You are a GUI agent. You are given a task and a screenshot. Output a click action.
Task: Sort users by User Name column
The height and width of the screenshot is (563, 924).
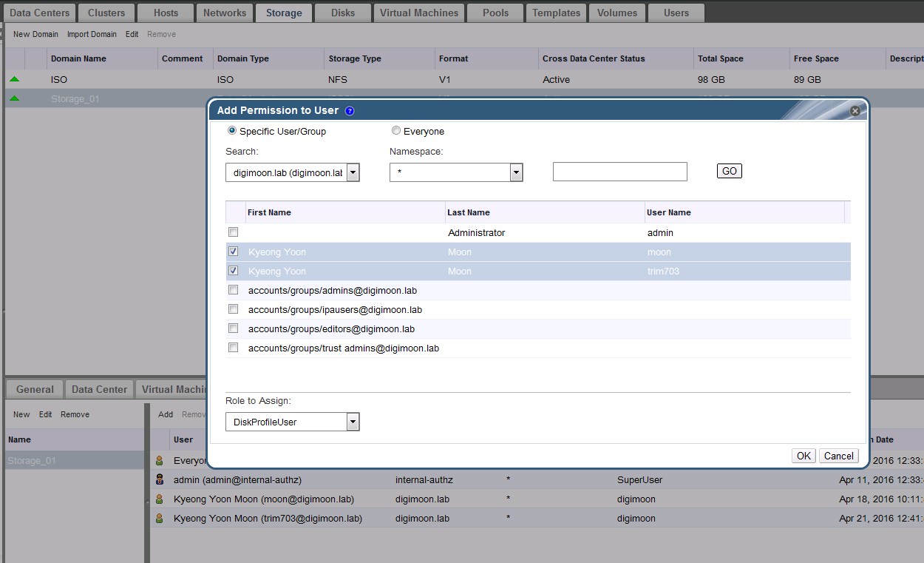click(744, 212)
